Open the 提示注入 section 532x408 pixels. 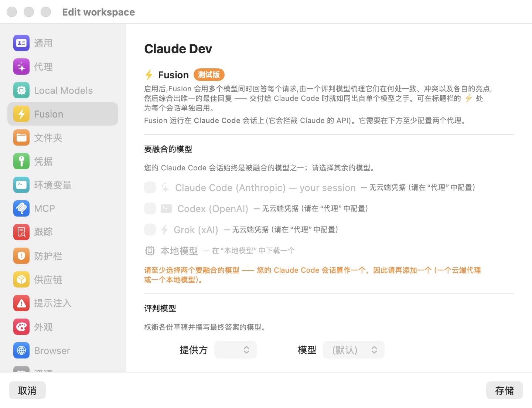63,303
